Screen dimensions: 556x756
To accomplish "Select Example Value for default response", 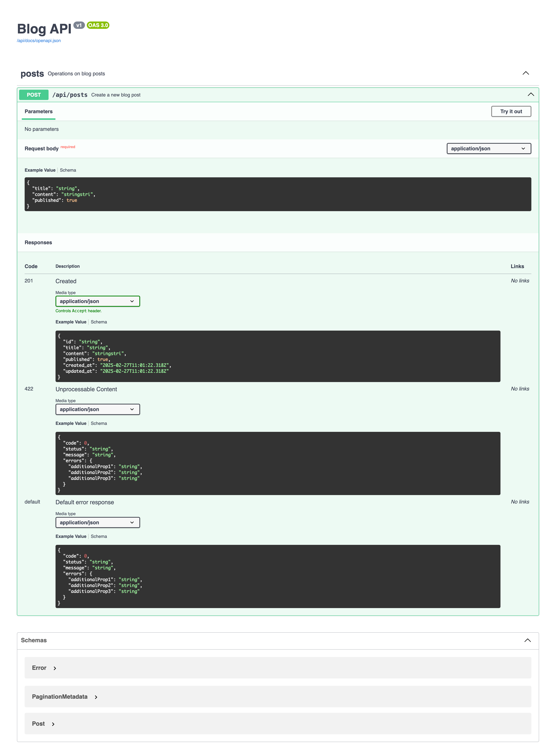I will [71, 536].
